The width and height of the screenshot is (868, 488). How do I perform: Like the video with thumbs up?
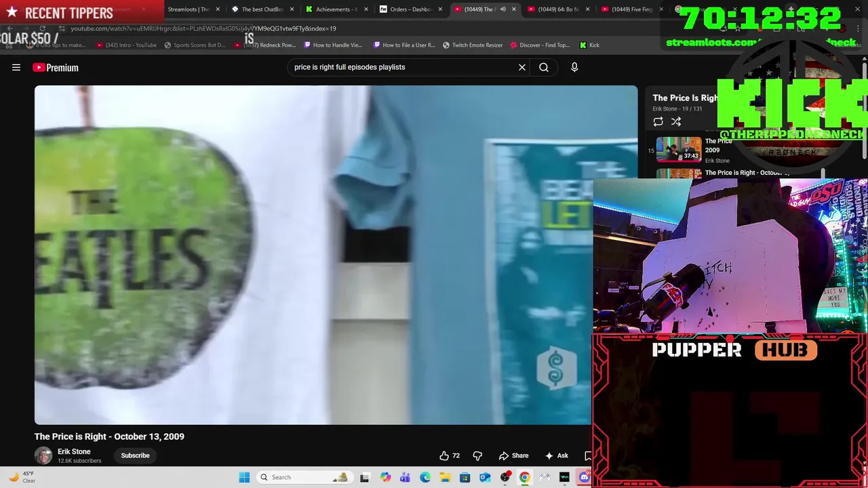tap(450, 455)
